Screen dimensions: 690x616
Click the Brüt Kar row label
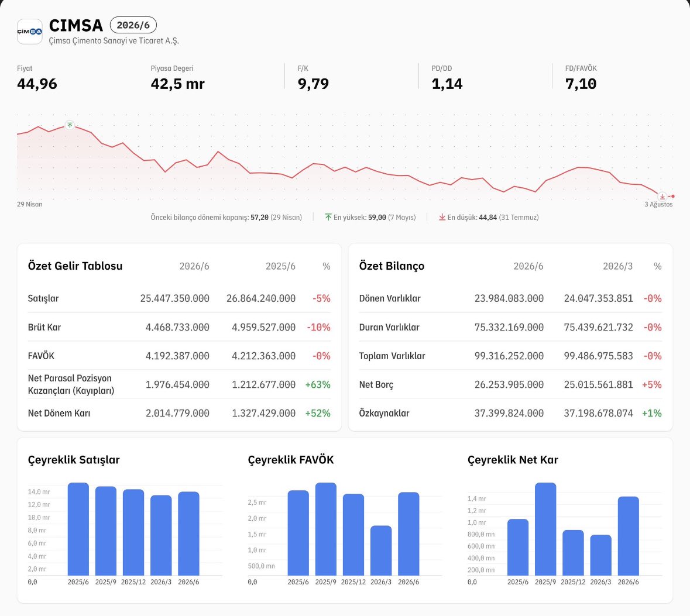(44, 327)
